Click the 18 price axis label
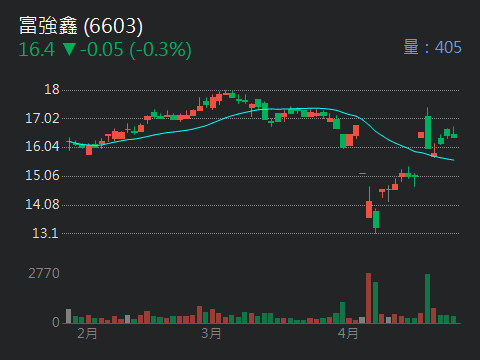The height and width of the screenshot is (360, 480). coord(52,89)
